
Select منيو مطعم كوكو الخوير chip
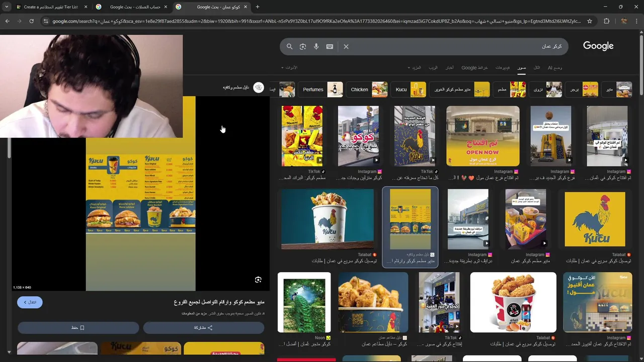460,89
